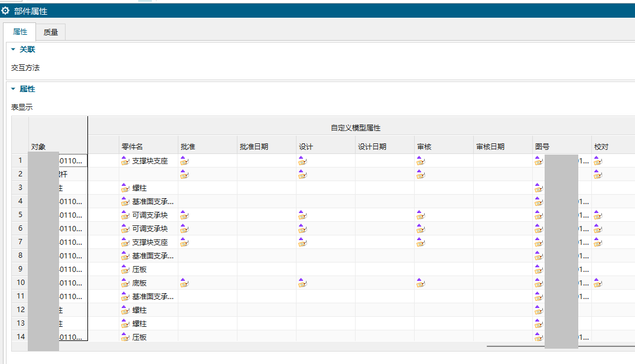This screenshot has height=364, width=635.
Task: Click the 设计 property icon in row 5
Action: [x=302, y=215]
